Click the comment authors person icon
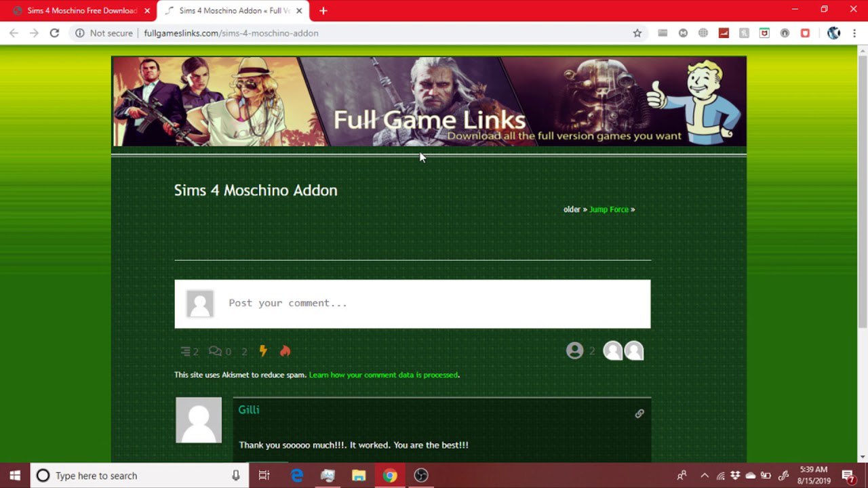 (x=574, y=350)
